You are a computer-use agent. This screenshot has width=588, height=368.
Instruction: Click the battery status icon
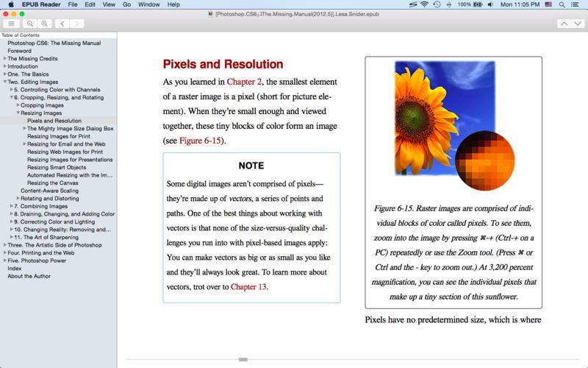tap(478, 4)
